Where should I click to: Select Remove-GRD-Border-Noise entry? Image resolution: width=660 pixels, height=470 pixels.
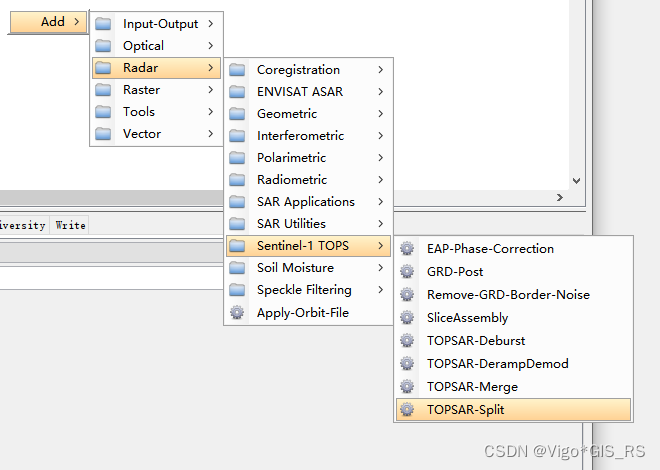pyautogui.click(x=514, y=295)
